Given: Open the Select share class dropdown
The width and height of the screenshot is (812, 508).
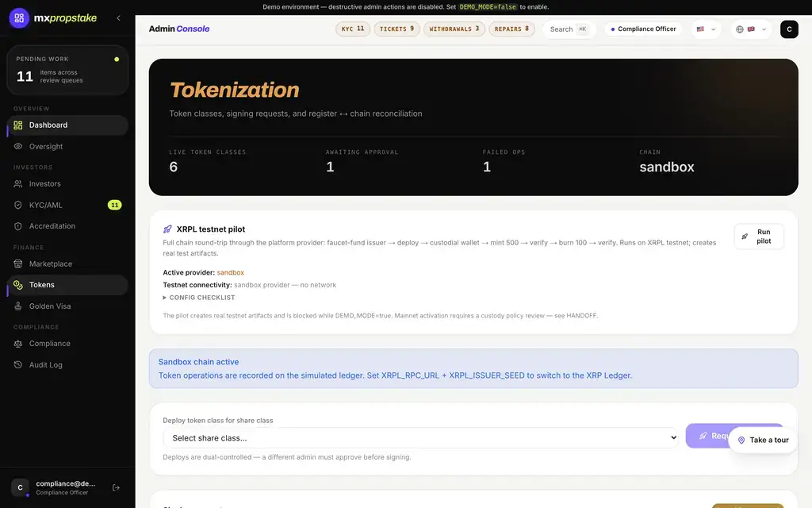Looking at the screenshot, I should tap(420, 438).
